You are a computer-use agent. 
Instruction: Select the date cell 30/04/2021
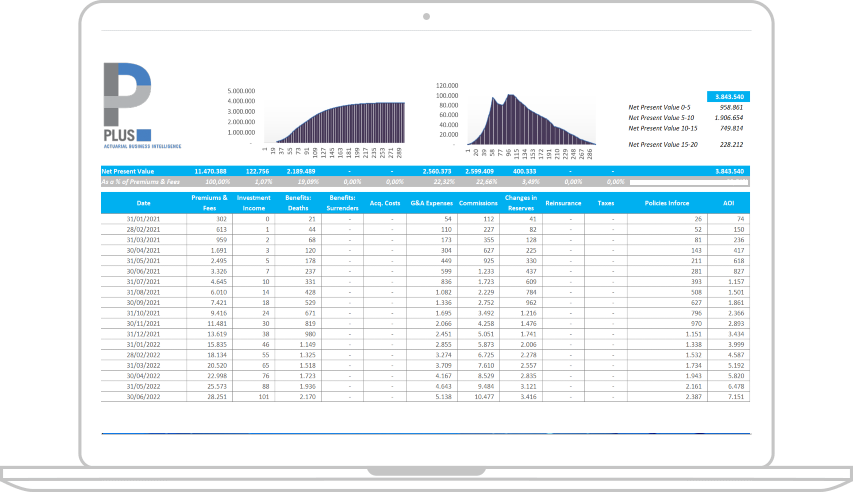[144, 250]
